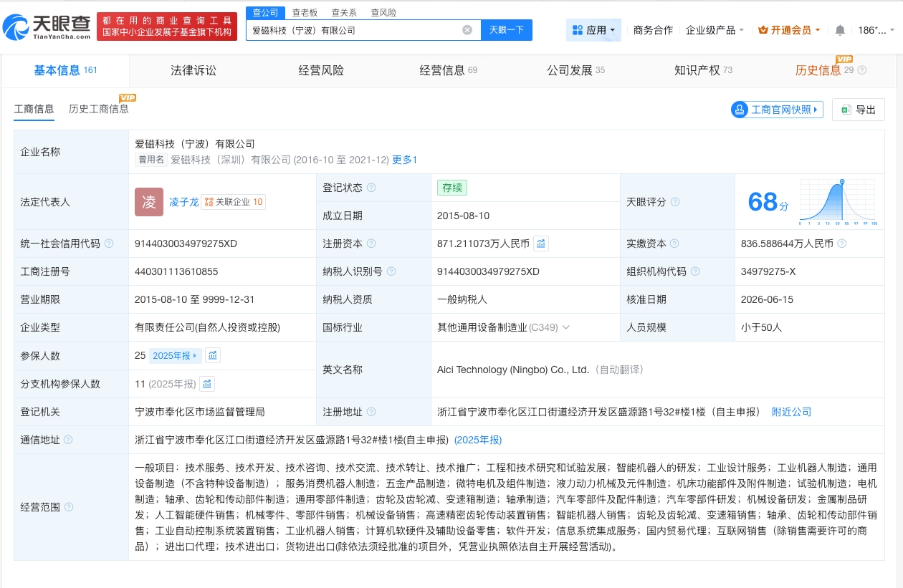Image resolution: width=903 pixels, height=588 pixels.
Task: Select the 历史工商信息 sub-tab
Action: (x=99, y=109)
